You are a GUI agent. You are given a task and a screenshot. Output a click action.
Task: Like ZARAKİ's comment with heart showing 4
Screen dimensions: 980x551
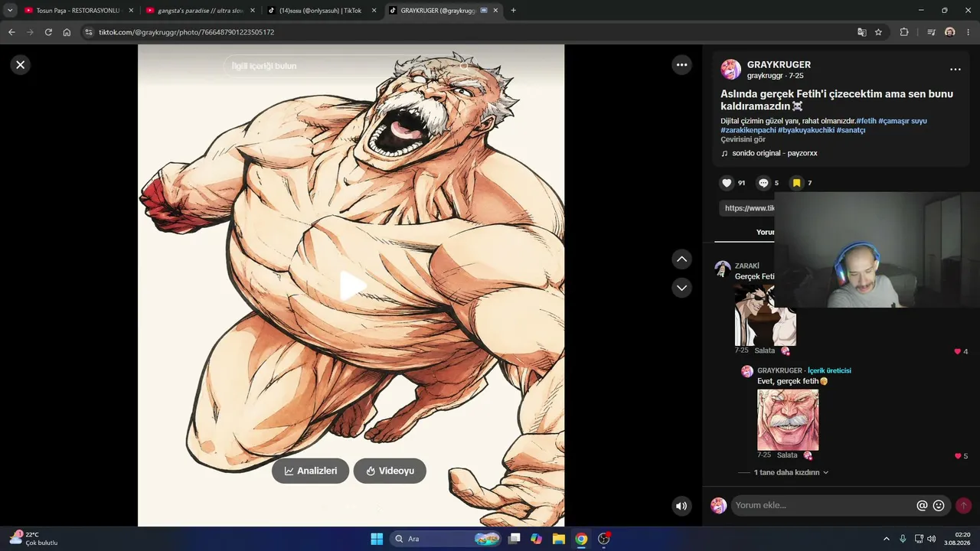957,351
